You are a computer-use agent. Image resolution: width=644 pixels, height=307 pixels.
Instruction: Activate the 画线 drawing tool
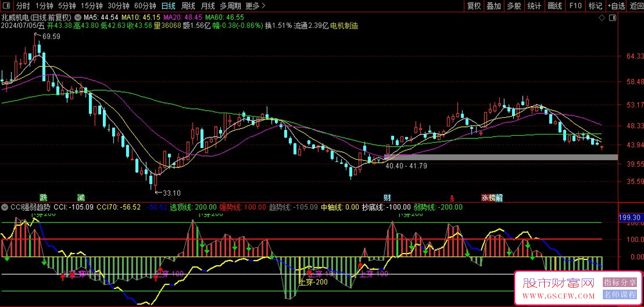pyautogui.click(x=554, y=6)
